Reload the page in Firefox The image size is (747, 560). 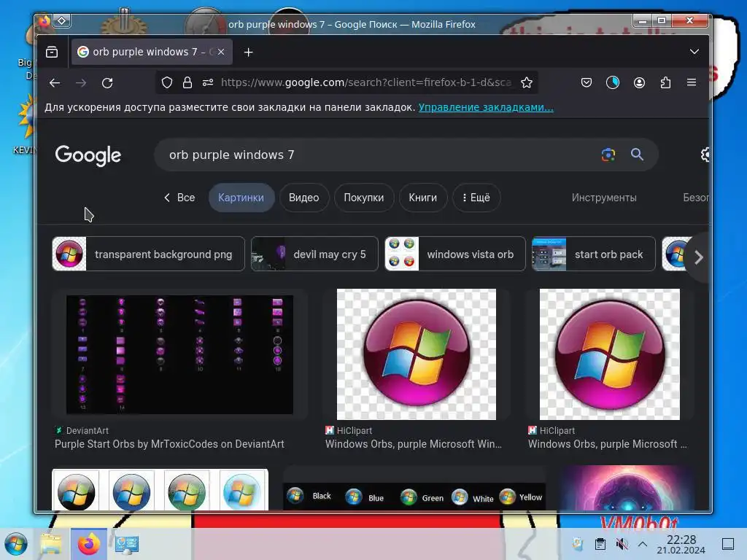pos(107,83)
